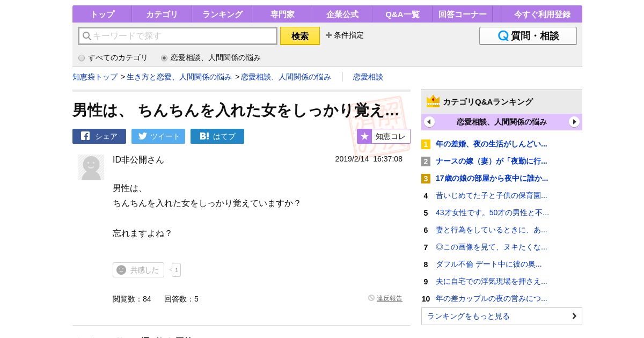Click the crown ranking icon

point(433,101)
